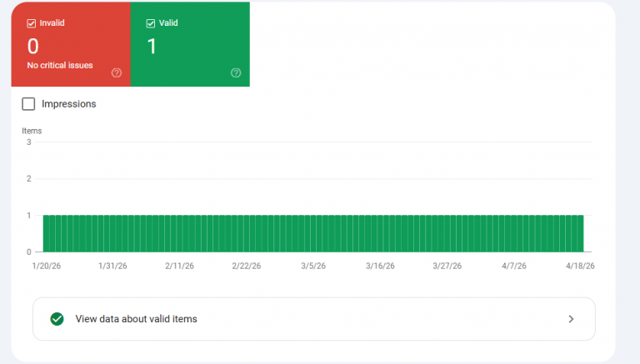Click the first green bar at 1/20/26
This screenshot has height=364, width=640.
(46, 233)
